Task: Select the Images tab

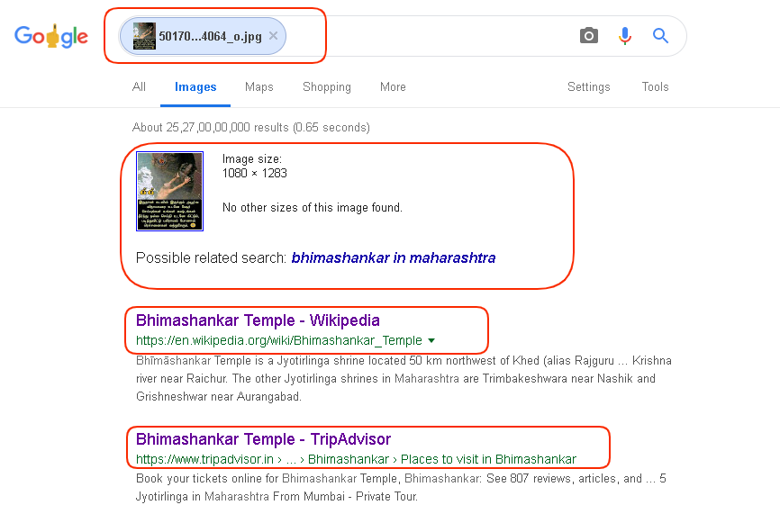Action: point(195,87)
